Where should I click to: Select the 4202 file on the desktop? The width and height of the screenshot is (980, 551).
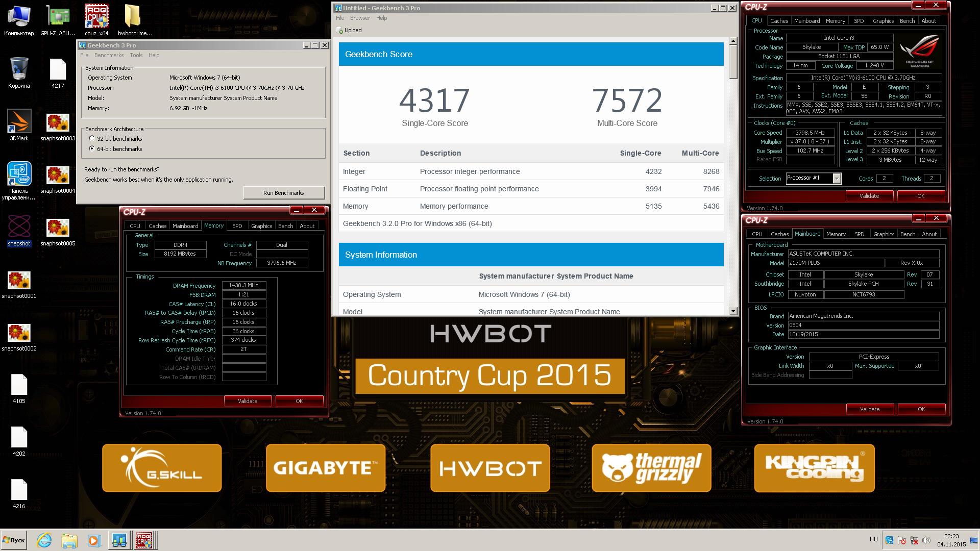tap(19, 441)
